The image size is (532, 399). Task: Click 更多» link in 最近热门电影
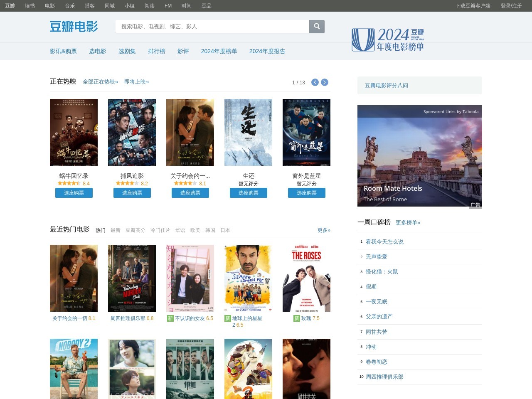324,230
